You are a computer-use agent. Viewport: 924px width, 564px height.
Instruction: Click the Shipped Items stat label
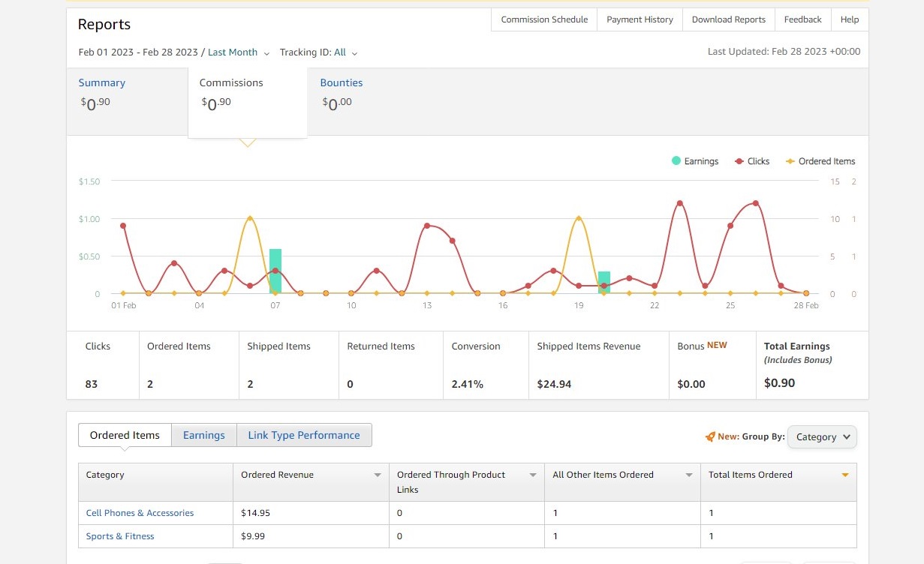pos(278,346)
